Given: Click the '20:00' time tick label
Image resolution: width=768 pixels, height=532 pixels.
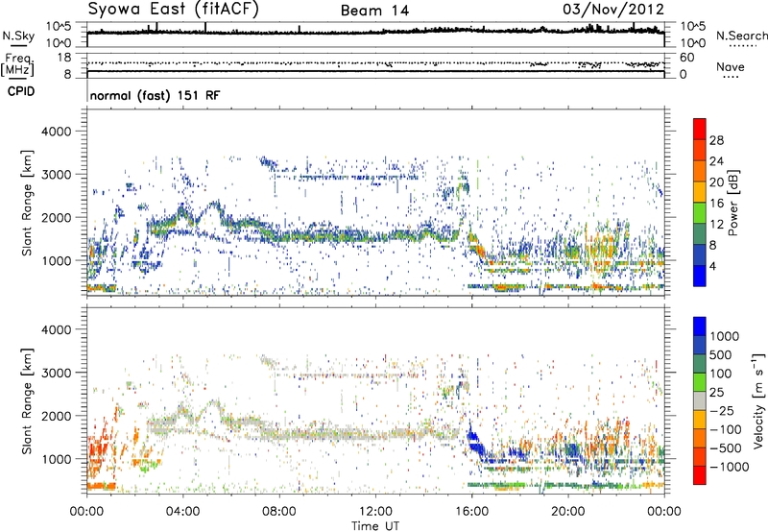Looking at the screenshot, I should (x=568, y=512).
